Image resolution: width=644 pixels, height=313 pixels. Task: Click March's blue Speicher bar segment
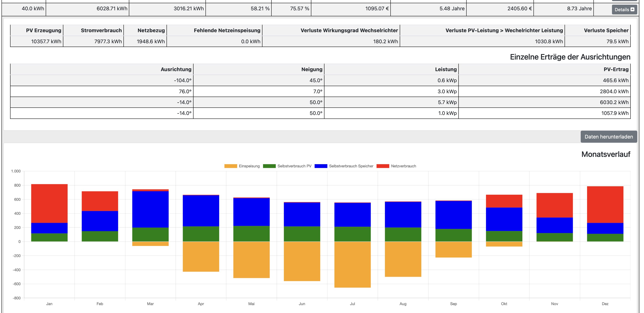[150, 209]
